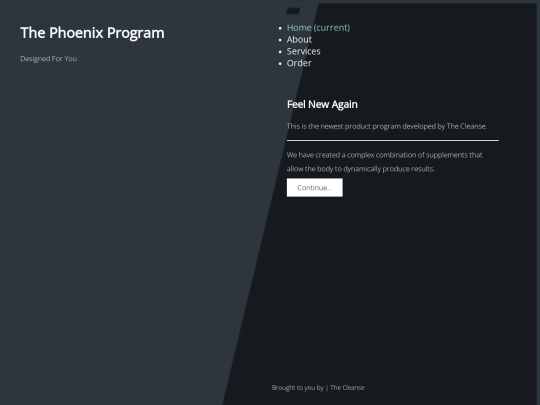Viewport: 540px width, 405px height.
Task: Click the 'Brought to you by' footer text
Action: pos(298,388)
